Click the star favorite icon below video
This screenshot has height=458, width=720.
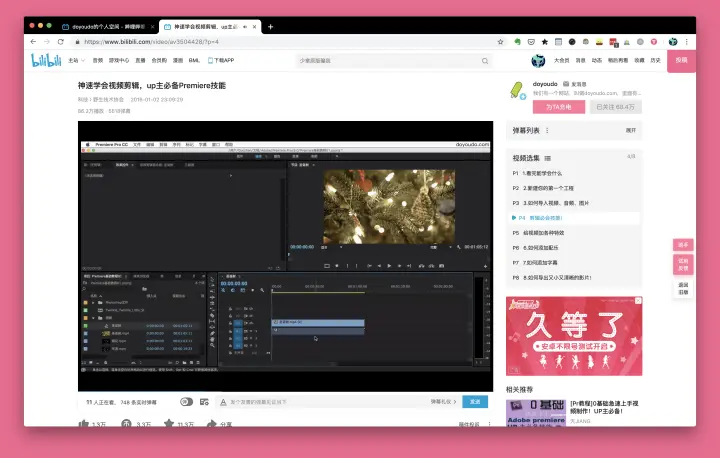point(169,424)
